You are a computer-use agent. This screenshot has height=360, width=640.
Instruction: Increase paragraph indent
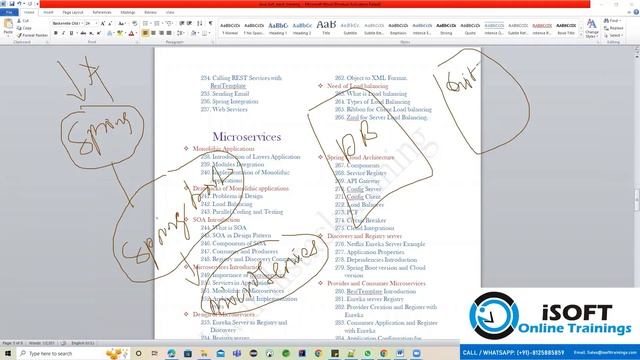coord(189,24)
